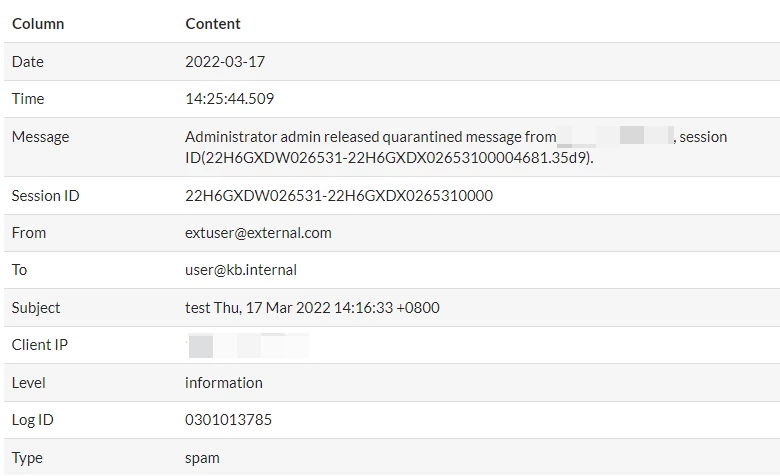Click the Client IP row label
Screen dimensions: 780x476
click(40, 345)
